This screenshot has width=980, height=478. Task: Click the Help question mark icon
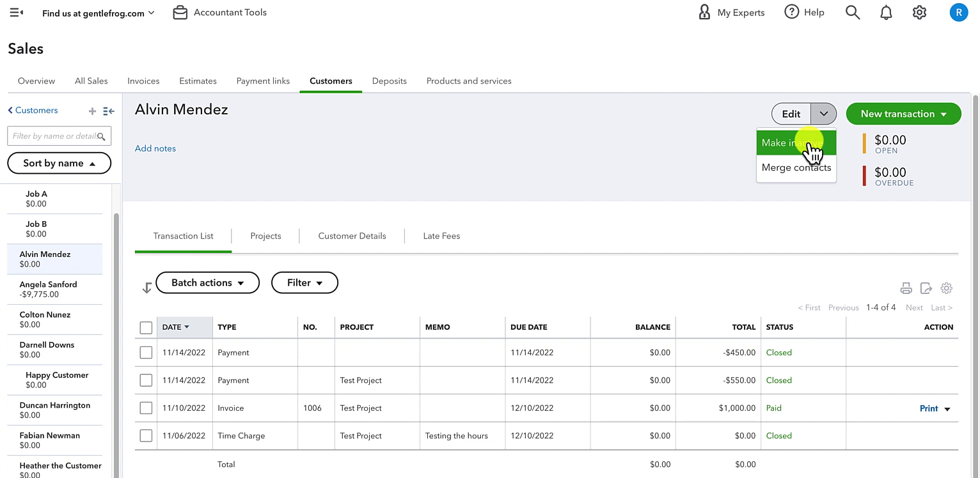tap(791, 12)
